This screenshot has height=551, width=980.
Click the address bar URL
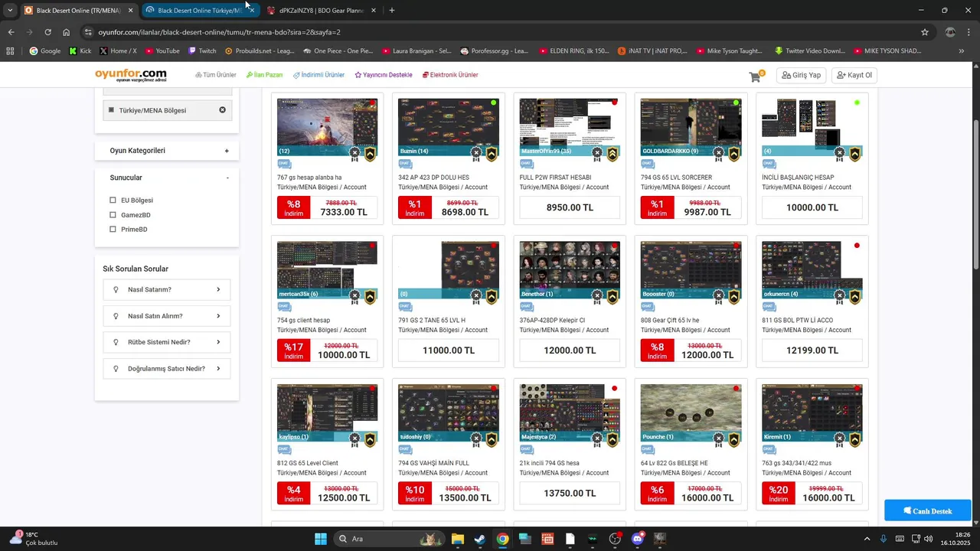pyautogui.click(x=220, y=32)
